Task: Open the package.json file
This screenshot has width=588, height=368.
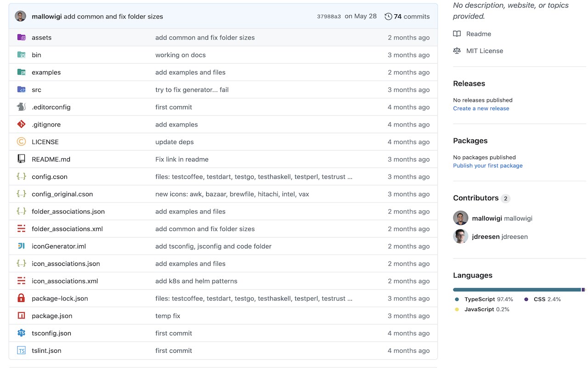Action: [52, 316]
